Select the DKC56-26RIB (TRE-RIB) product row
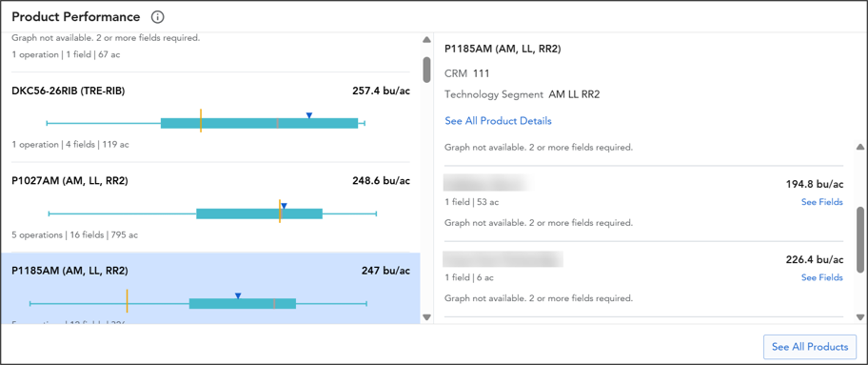 pos(210,117)
